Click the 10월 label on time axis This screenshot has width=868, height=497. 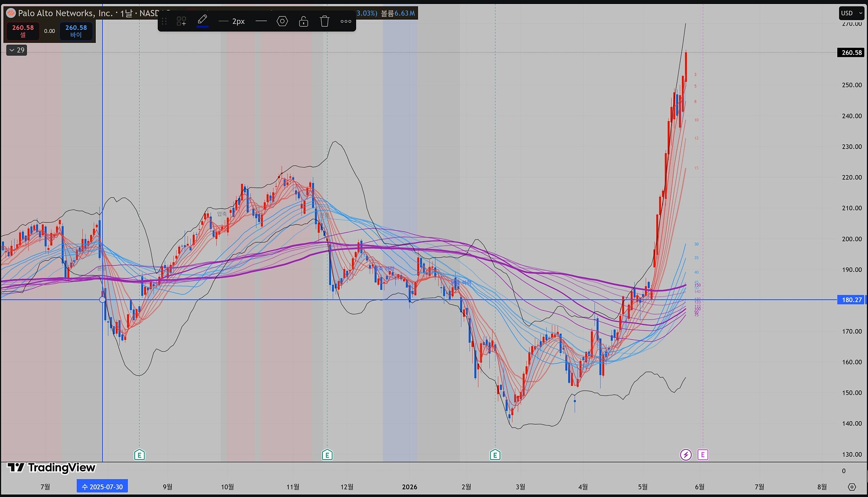pyautogui.click(x=227, y=487)
